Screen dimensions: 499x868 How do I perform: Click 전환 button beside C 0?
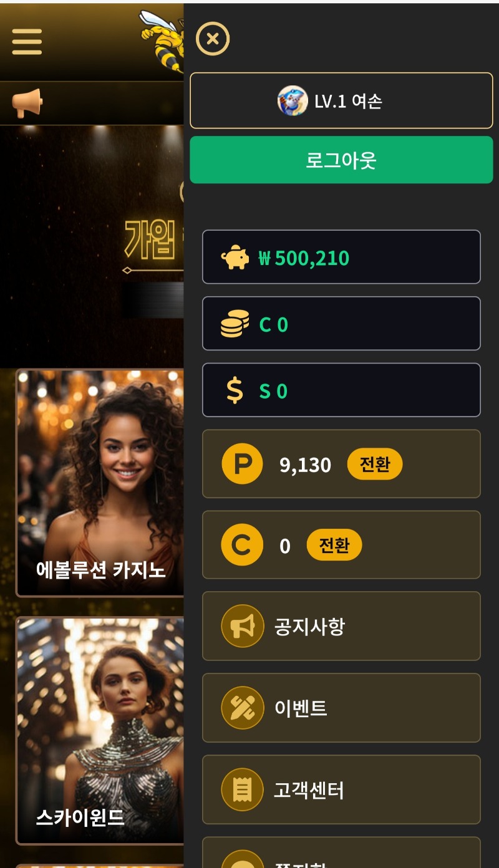334,545
